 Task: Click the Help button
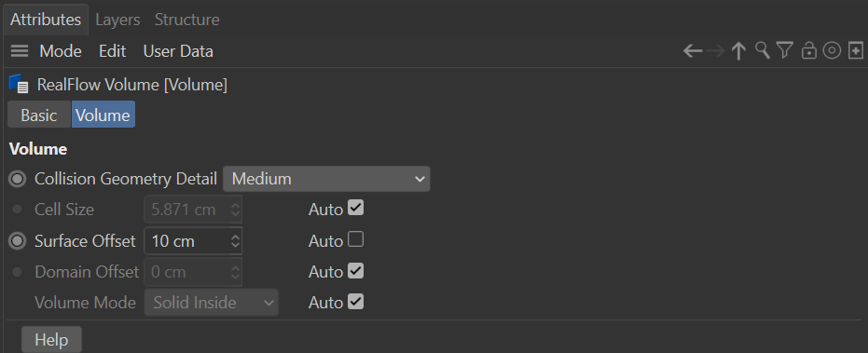(x=51, y=339)
